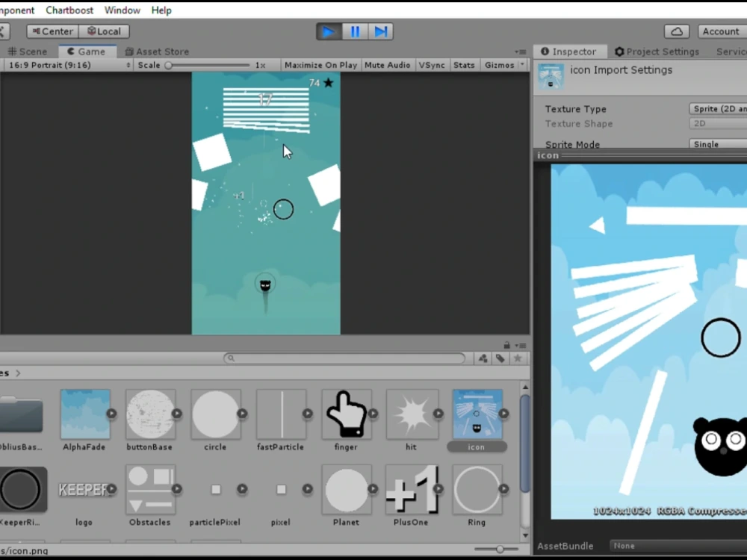Select the circle sprite asset
The image size is (747, 560).
pos(215,414)
